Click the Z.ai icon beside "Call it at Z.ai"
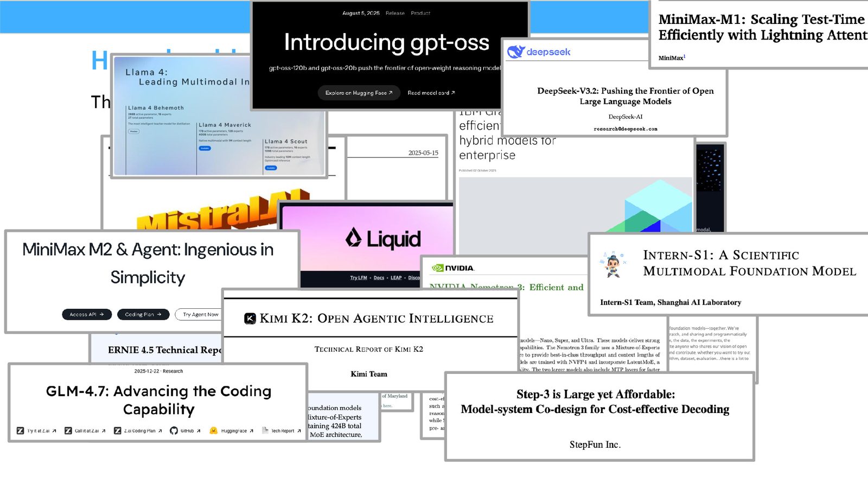868x489 pixels. 68,431
